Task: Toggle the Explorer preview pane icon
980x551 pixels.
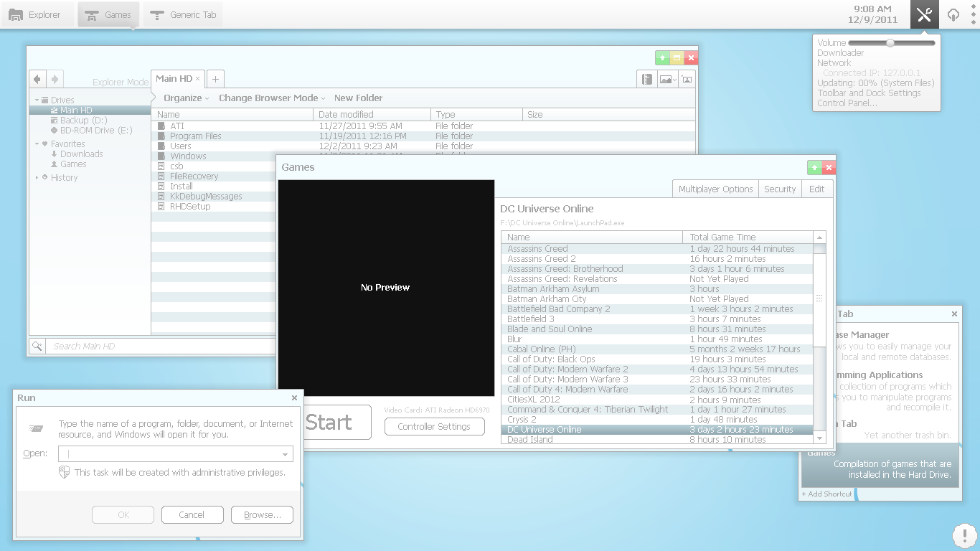Action: [647, 79]
